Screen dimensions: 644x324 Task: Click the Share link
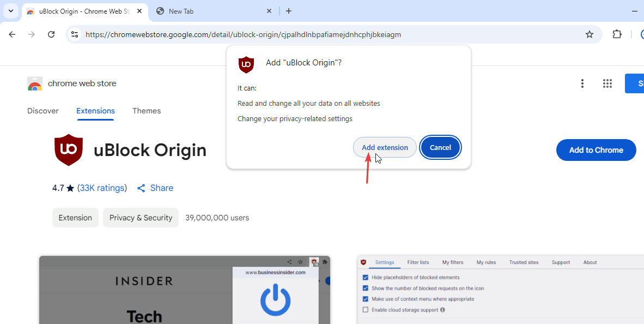pos(155,188)
